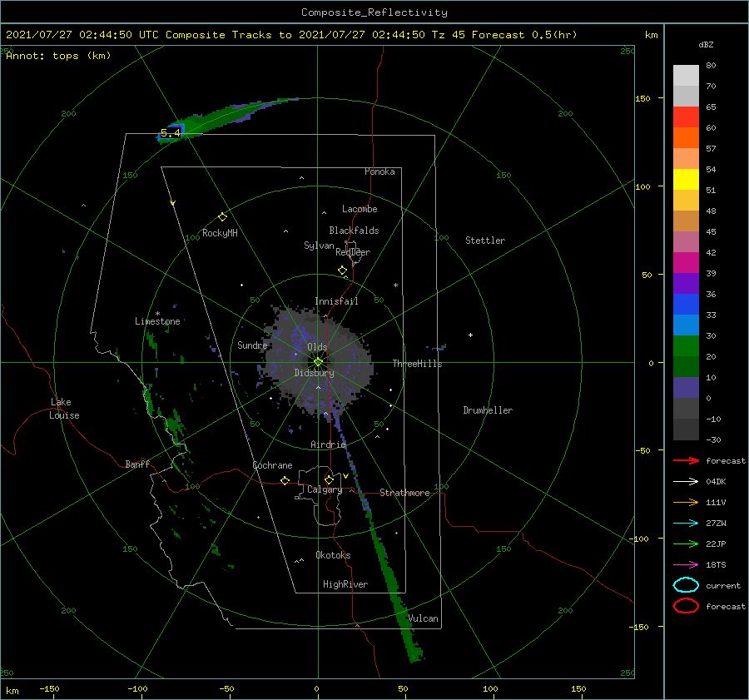This screenshot has width=749, height=700.
Task: Click the cyan current ellipse icon
Action: pyautogui.click(x=686, y=585)
